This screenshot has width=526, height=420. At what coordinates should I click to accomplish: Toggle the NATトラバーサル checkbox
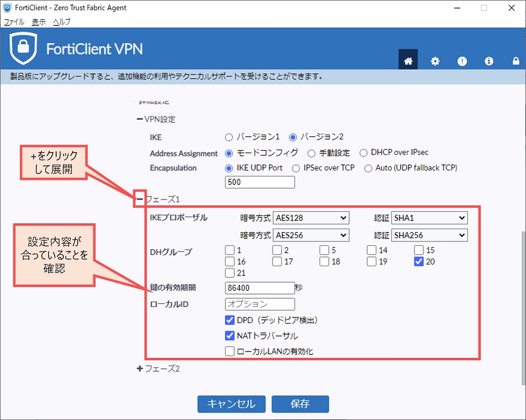[x=230, y=335]
